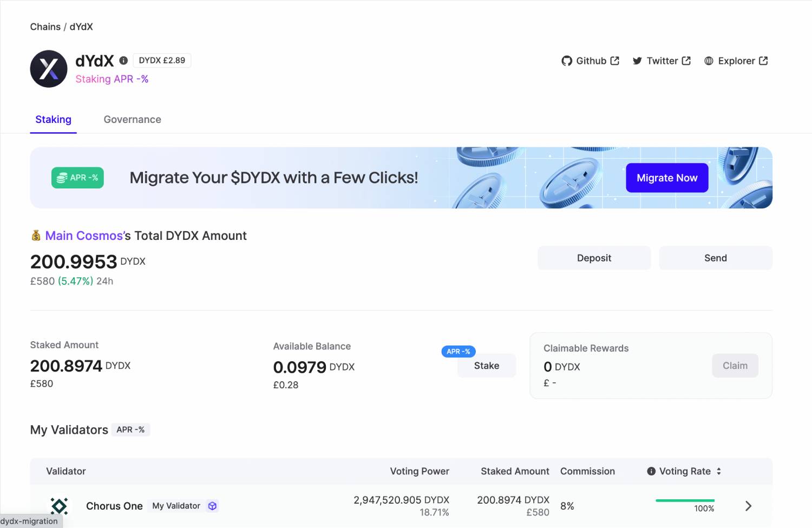Viewport: 812px width, 528px height.
Task: Switch to the Governance tab
Action: click(132, 119)
